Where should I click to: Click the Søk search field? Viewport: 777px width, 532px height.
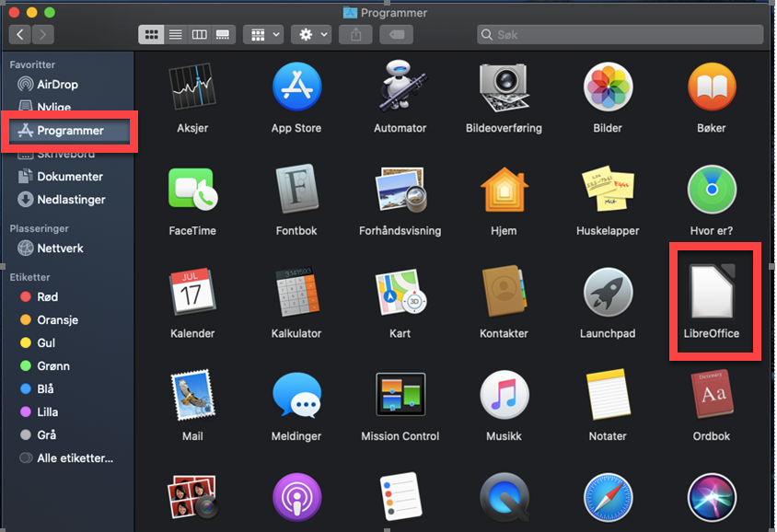[x=620, y=35]
